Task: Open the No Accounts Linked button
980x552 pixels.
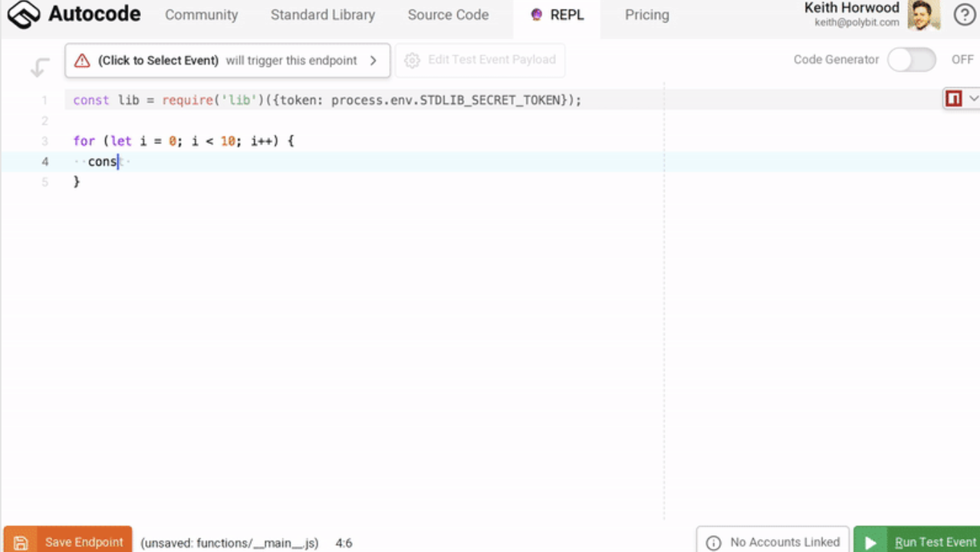Action: 773,542
